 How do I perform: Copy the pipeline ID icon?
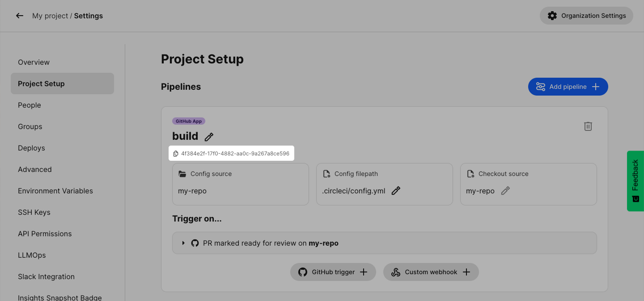(176, 154)
